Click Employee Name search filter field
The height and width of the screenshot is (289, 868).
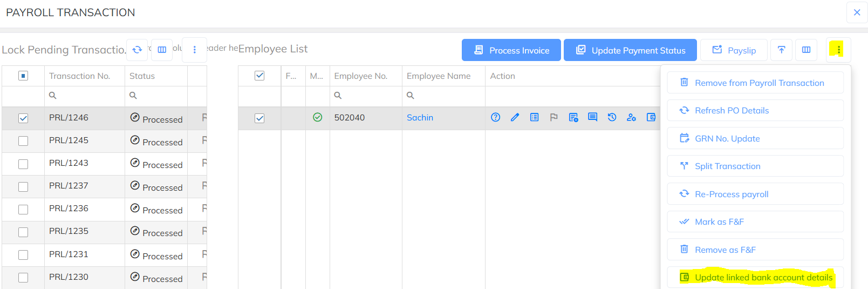(443, 96)
